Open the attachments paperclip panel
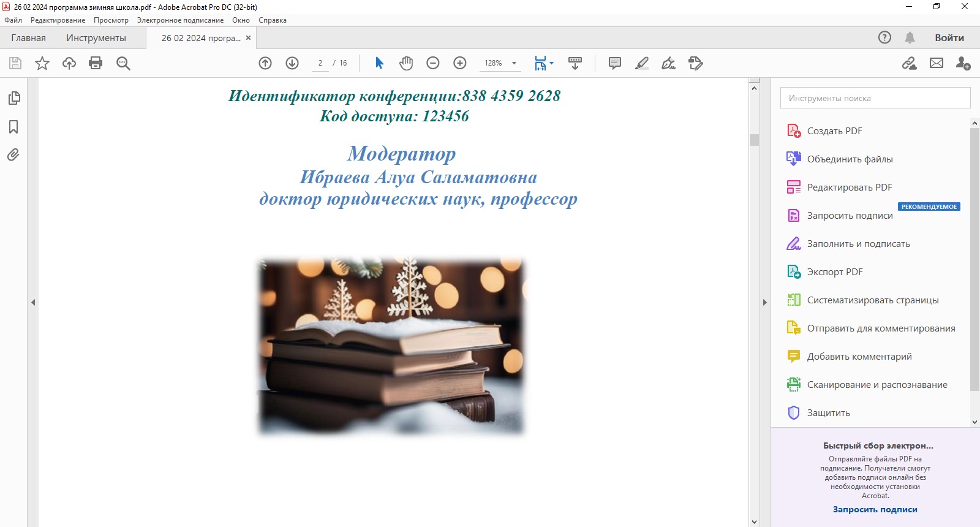980x527 pixels. (x=13, y=154)
